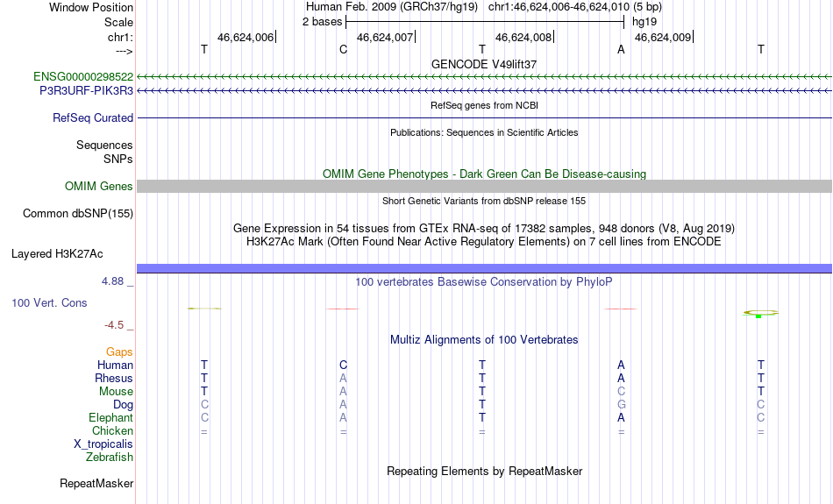Select the Mouse alignment row label

coord(116,392)
